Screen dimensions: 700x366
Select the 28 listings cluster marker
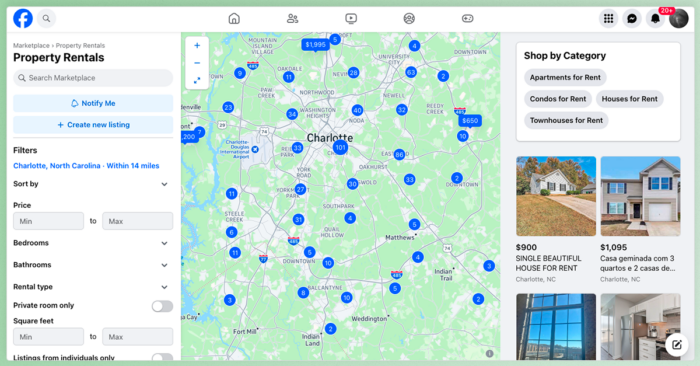pos(353,72)
